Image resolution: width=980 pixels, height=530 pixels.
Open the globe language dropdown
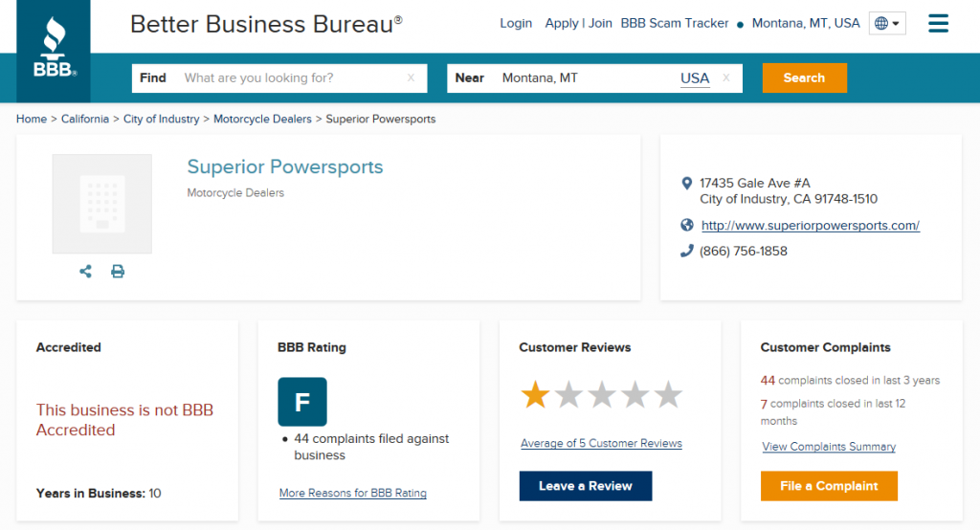887,24
